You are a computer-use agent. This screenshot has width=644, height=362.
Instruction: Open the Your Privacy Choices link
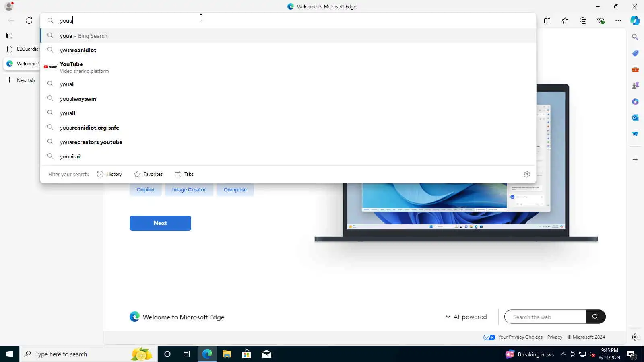pos(520,337)
